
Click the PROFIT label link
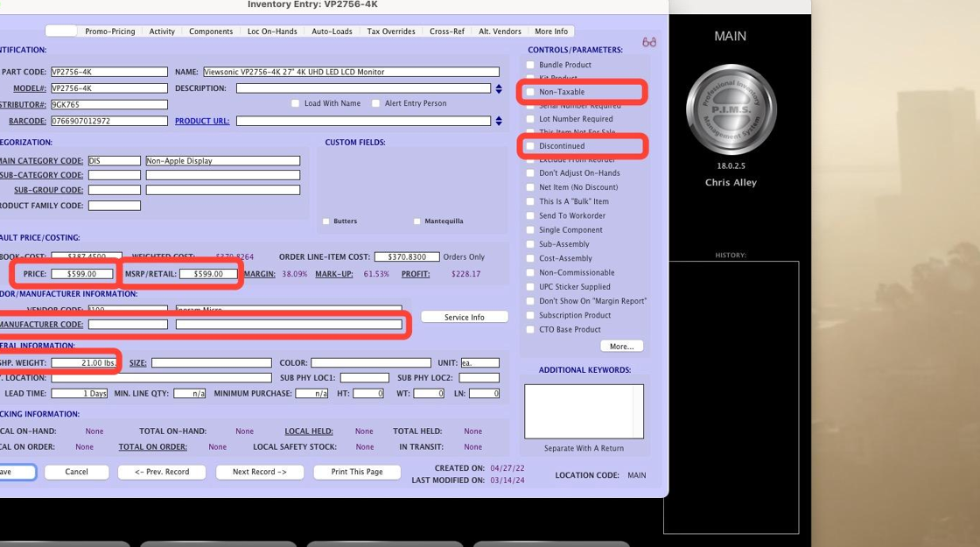click(415, 275)
